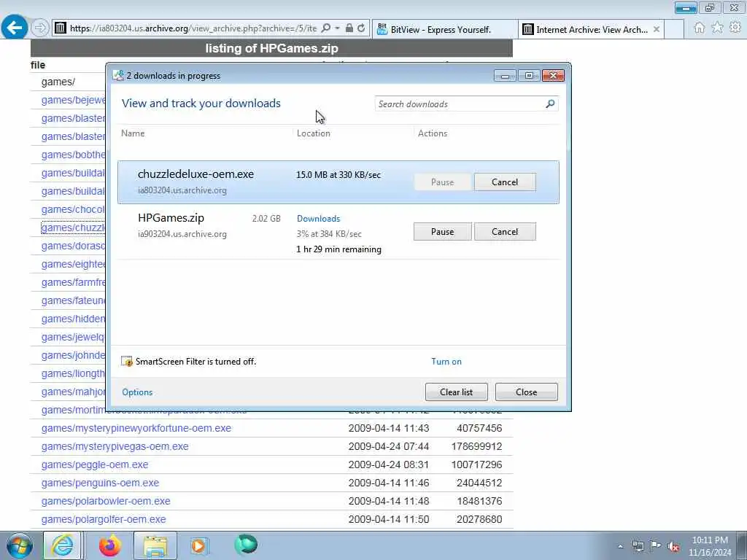Open the Downloads location link
This screenshot has width=747, height=560.
click(x=318, y=219)
